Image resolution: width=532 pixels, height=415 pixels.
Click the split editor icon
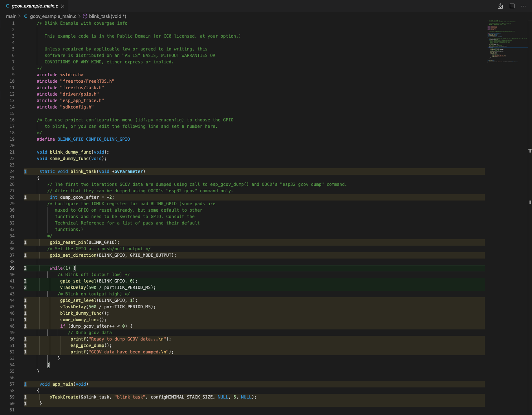[x=512, y=6]
